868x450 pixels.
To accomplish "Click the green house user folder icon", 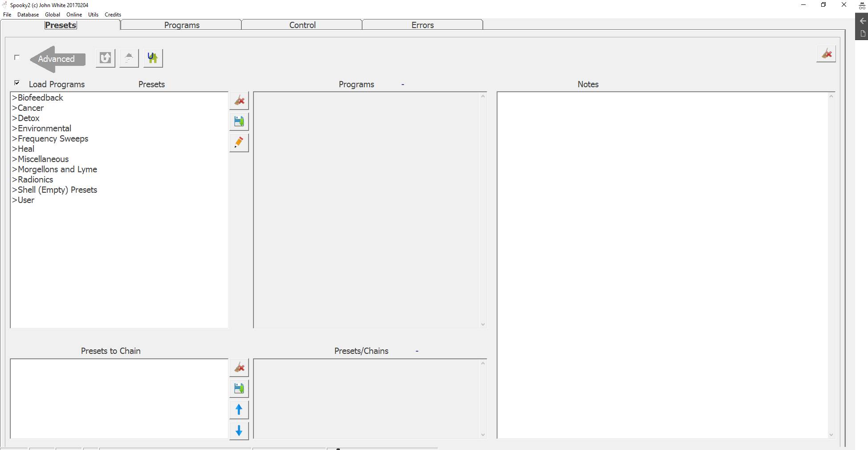I will (x=152, y=58).
